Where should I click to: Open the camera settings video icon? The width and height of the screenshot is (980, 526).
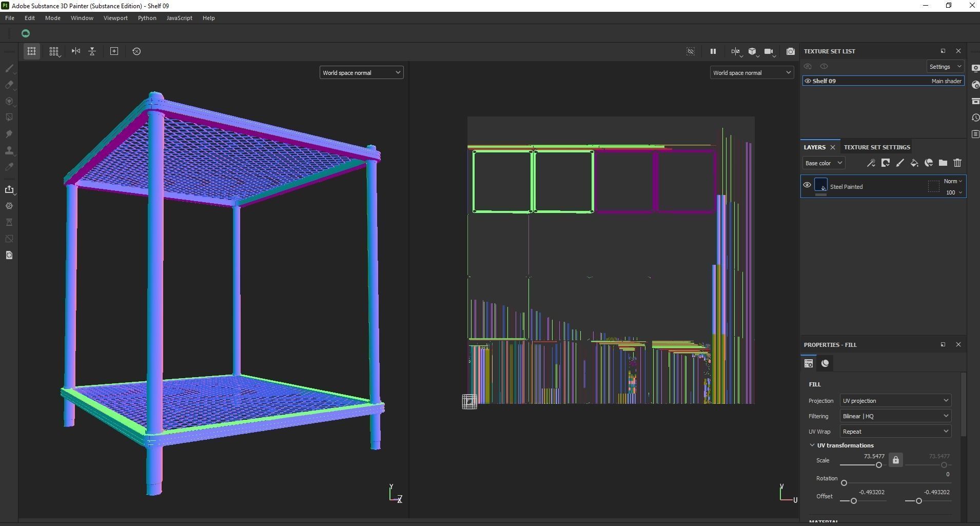(769, 51)
